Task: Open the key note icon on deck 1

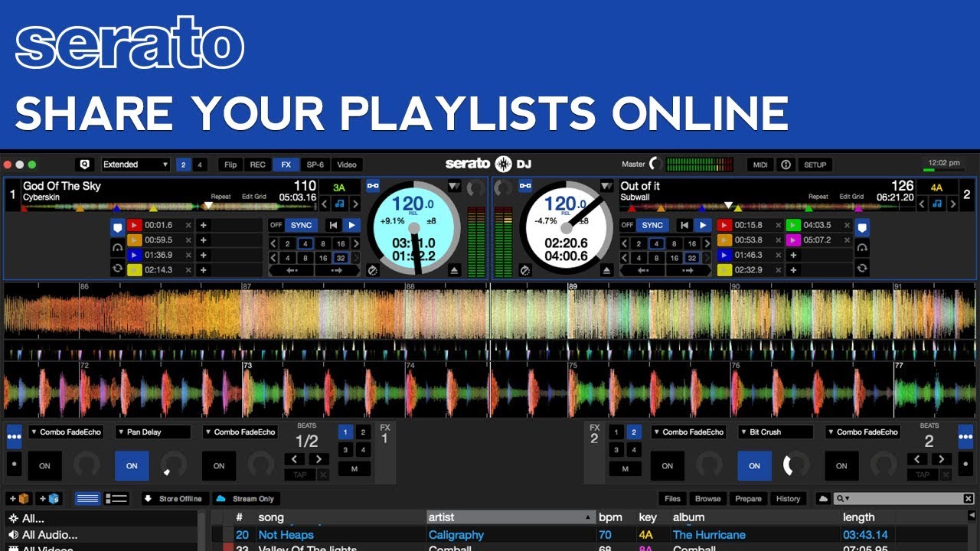Action: coord(339,204)
